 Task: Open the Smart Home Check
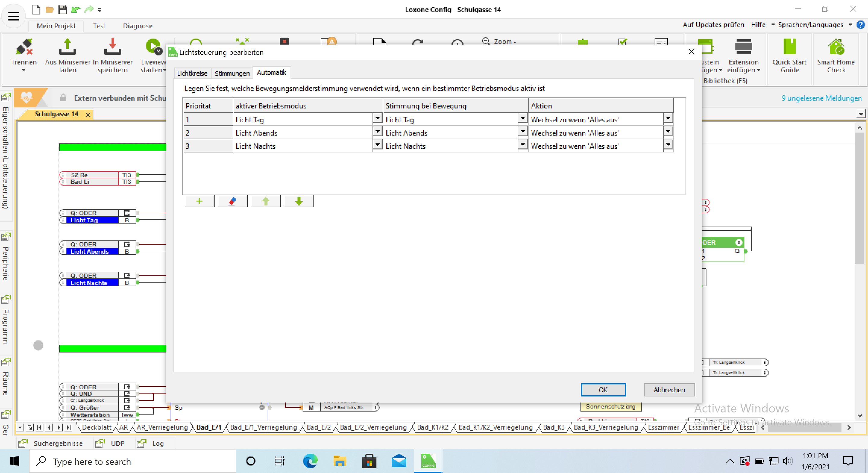tap(836, 56)
